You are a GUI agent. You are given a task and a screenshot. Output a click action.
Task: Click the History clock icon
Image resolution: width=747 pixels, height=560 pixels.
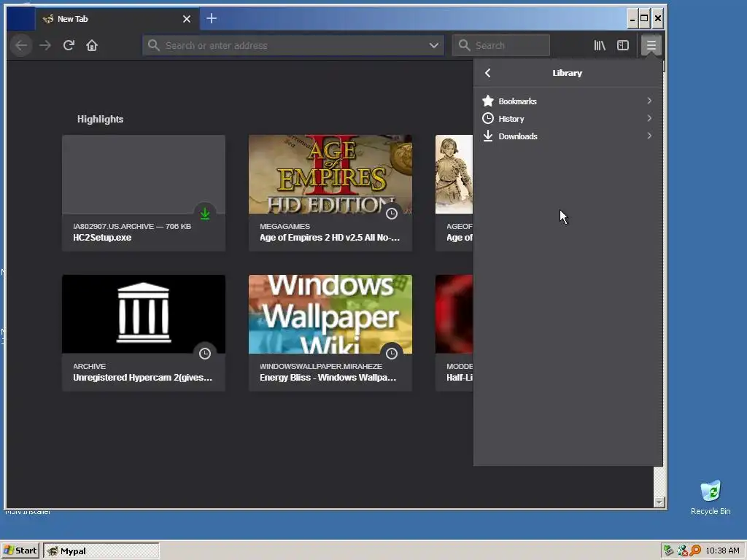coord(488,119)
